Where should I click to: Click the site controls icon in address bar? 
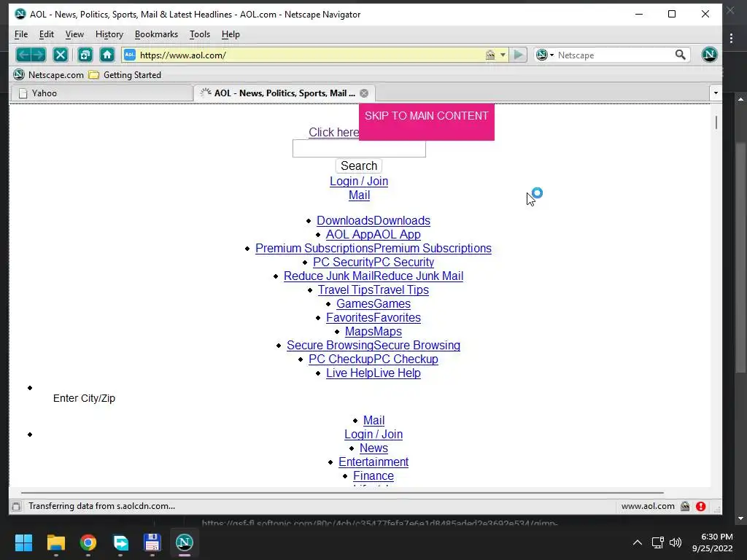coord(490,55)
